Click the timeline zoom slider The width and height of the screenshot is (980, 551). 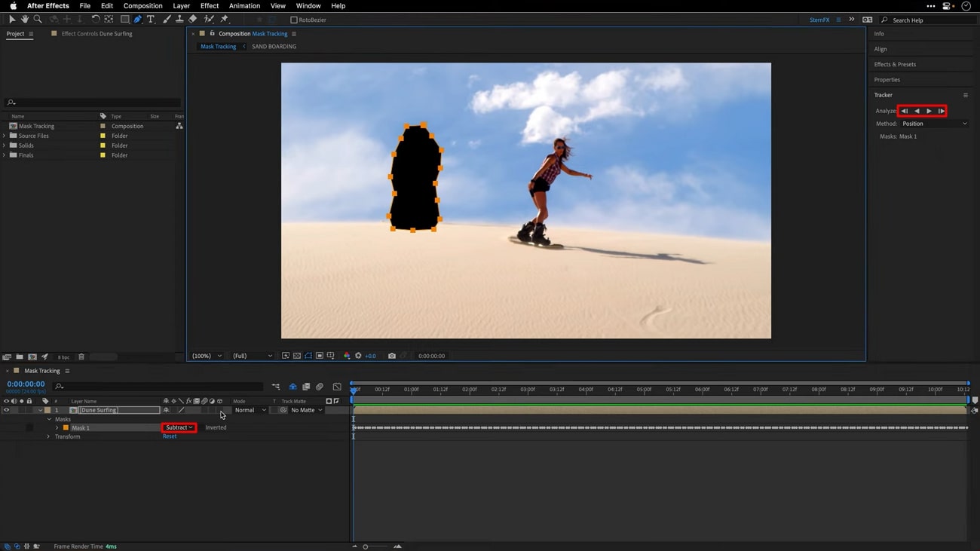376,546
